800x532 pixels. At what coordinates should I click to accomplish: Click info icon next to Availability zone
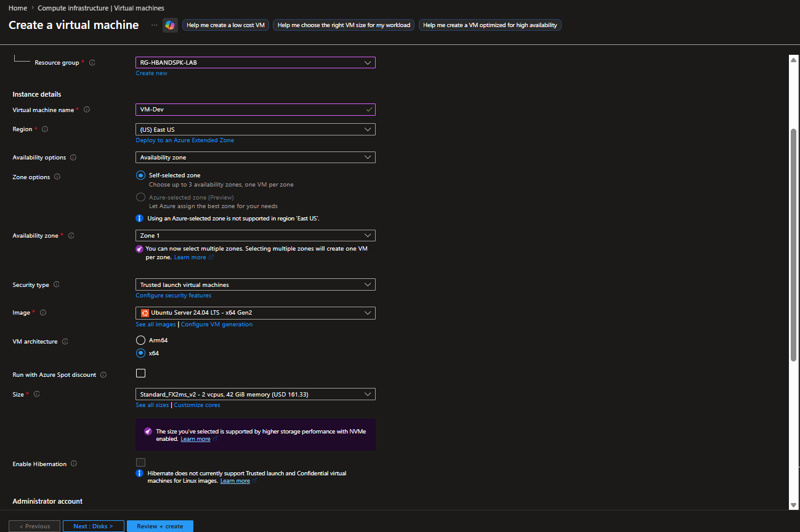click(x=71, y=236)
